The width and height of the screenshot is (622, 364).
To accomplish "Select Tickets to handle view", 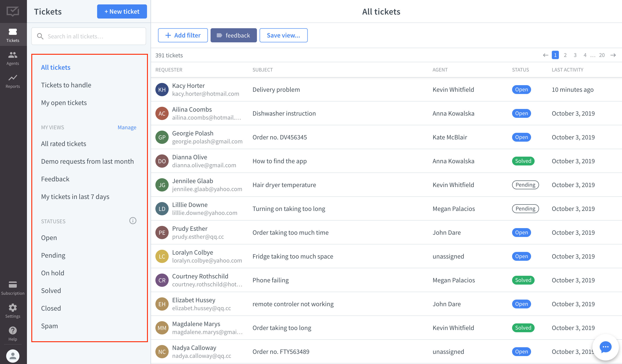I will point(66,85).
